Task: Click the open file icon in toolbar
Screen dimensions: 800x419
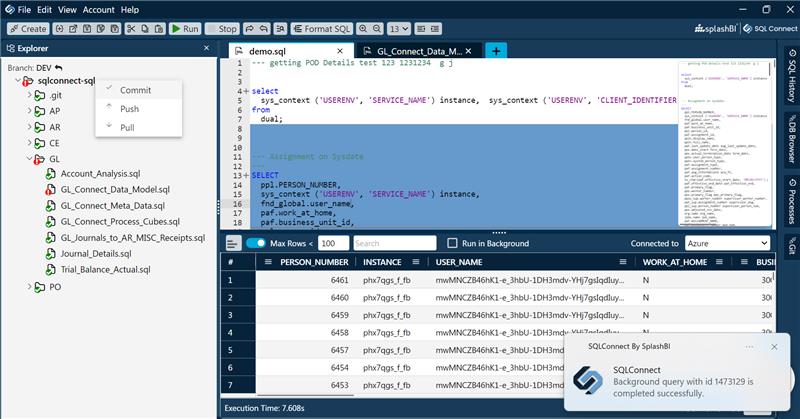Action: (73, 29)
